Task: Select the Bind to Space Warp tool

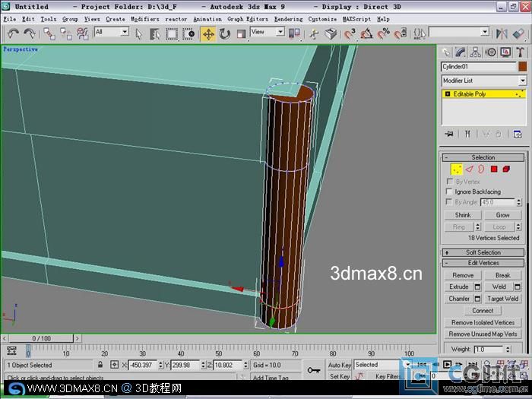Action: click(x=82, y=34)
